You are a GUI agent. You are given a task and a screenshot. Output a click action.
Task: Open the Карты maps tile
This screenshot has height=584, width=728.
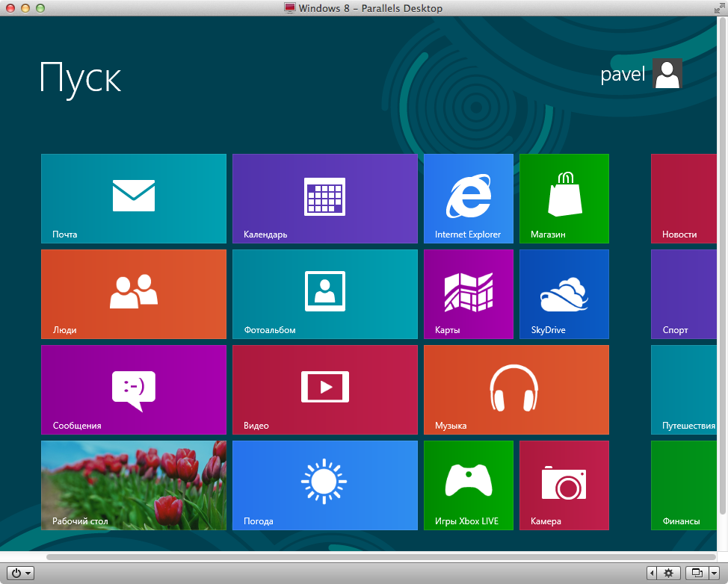tap(469, 294)
